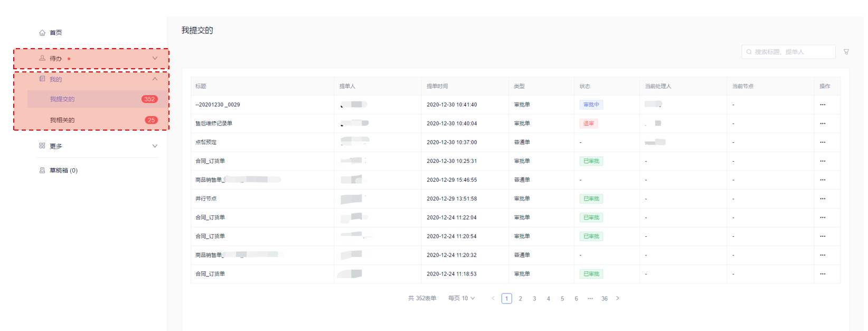Click the home icon beside 首页
868x331 pixels.
pyautogui.click(x=42, y=33)
